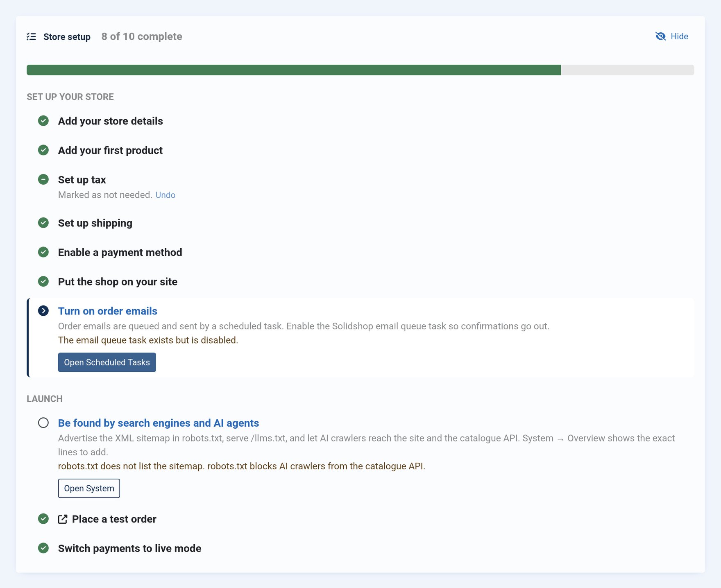The height and width of the screenshot is (588, 721).
Task: Click the Hide eye-slash icon
Action: pyautogui.click(x=660, y=36)
